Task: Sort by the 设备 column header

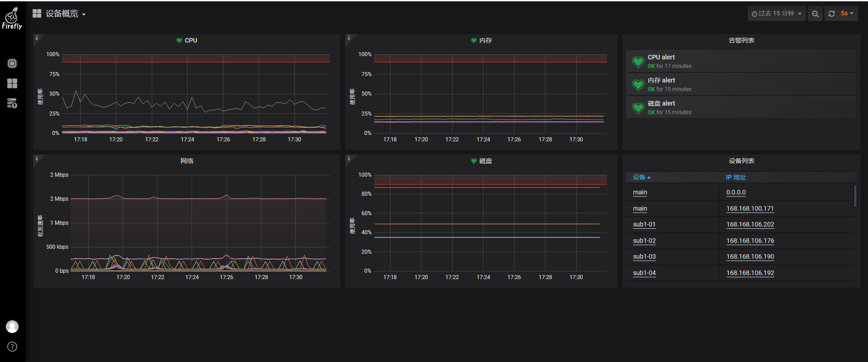Action: click(641, 177)
